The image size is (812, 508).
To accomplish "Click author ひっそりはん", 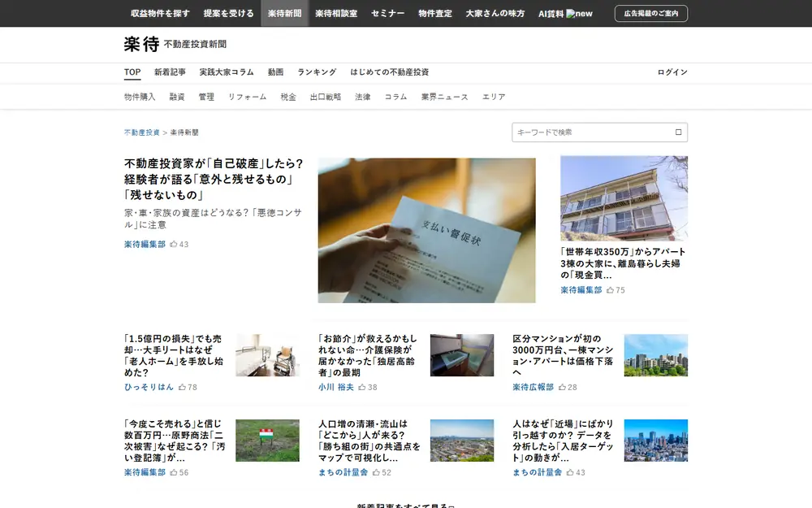I will tap(149, 387).
